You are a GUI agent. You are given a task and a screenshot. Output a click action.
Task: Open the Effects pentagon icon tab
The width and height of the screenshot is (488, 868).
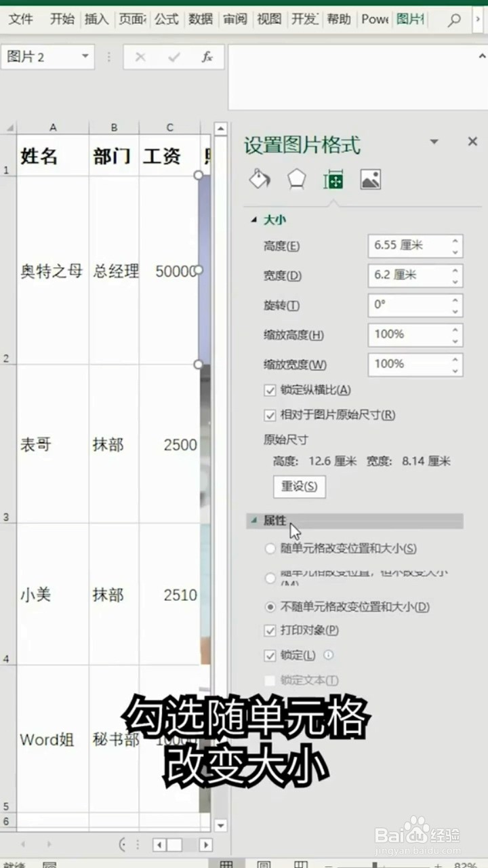pyautogui.click(x=296, y=179)
